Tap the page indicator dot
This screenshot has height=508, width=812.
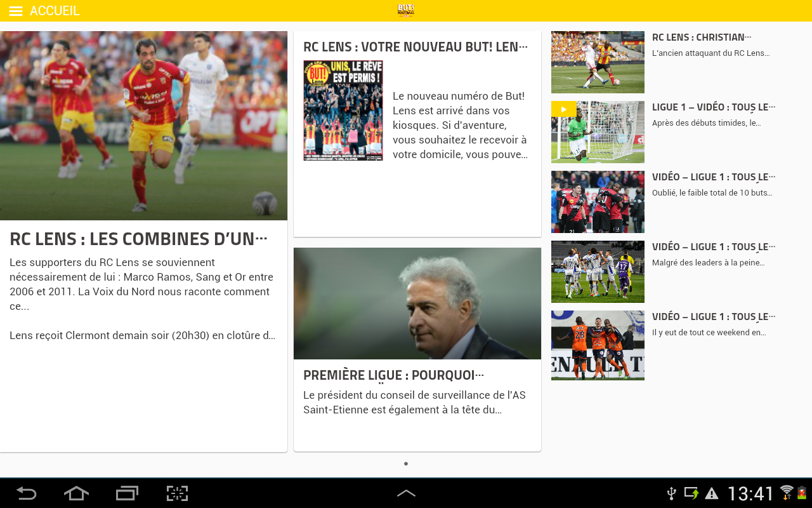[x=406, y=464]
